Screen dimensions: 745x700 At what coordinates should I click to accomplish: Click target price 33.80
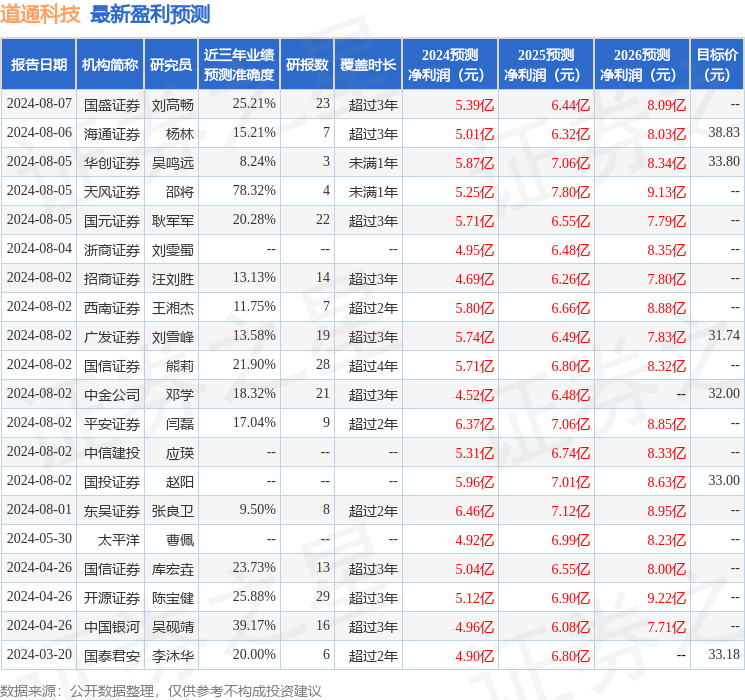pos(724,162)
